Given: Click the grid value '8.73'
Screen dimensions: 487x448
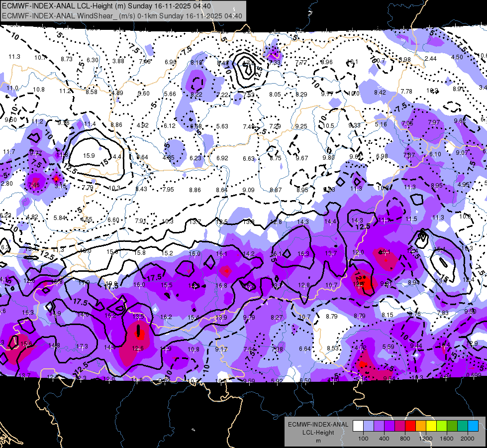Looking at the screenshot, I should (x=67, y=59).
